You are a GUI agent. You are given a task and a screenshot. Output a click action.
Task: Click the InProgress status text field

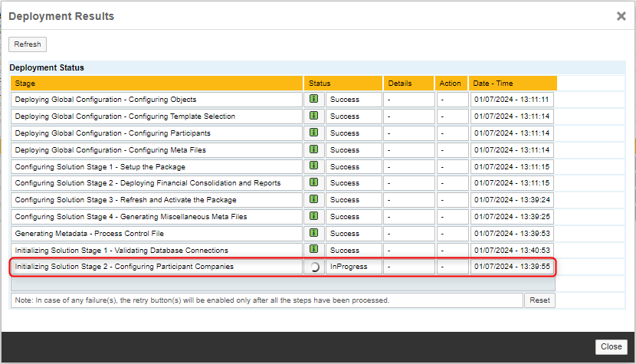(x=353, y=267)
